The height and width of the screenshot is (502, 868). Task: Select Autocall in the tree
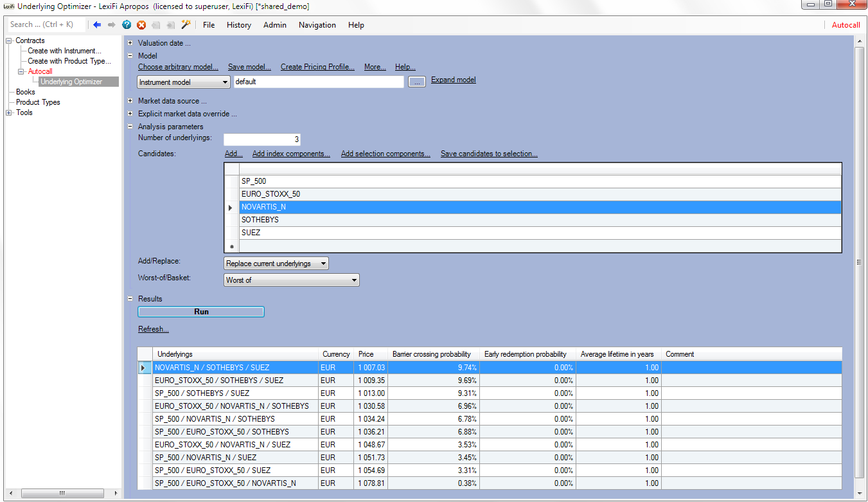click(x=40, y=71)
